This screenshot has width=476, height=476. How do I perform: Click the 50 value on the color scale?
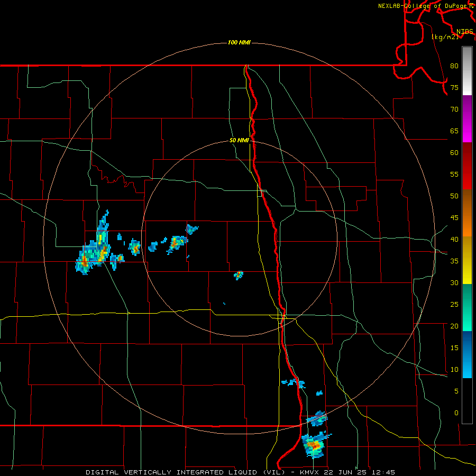(x=454, y=196)
